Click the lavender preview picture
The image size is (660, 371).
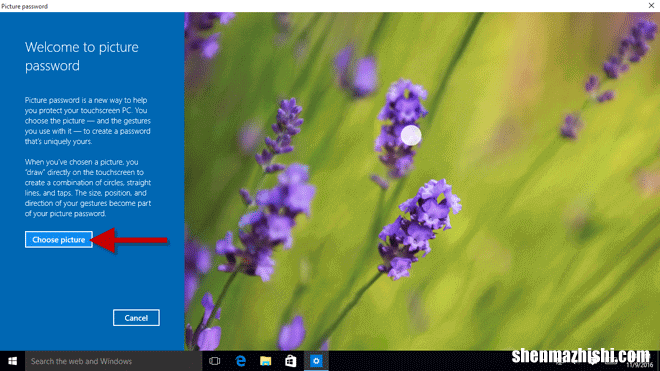tap(422, 181)
